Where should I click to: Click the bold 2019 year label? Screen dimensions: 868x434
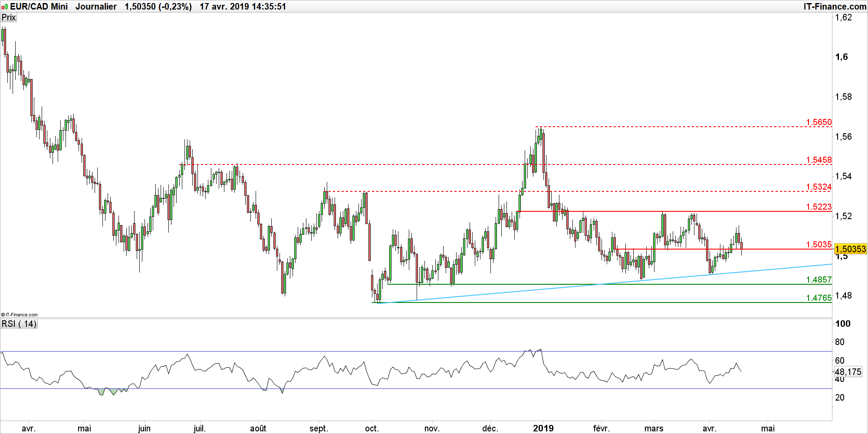click(543, 428)
